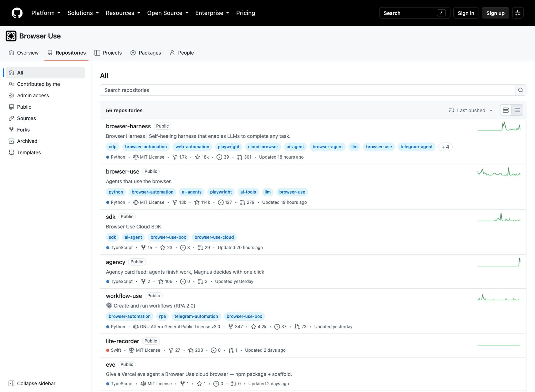Click the 347 forks on workflow-use
Screen dimensions: 535x392
click(236, 326)
